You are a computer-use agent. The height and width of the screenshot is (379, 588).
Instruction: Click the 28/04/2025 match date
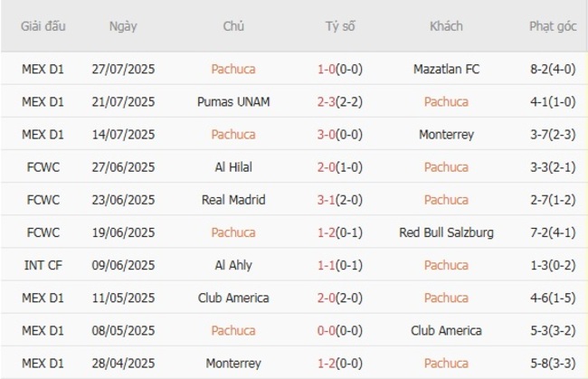pos(123,363)
